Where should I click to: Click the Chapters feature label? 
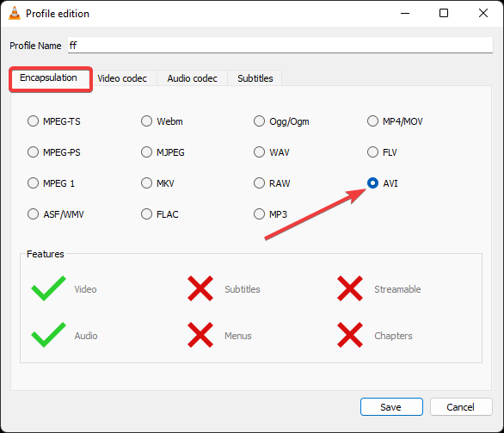393,336
